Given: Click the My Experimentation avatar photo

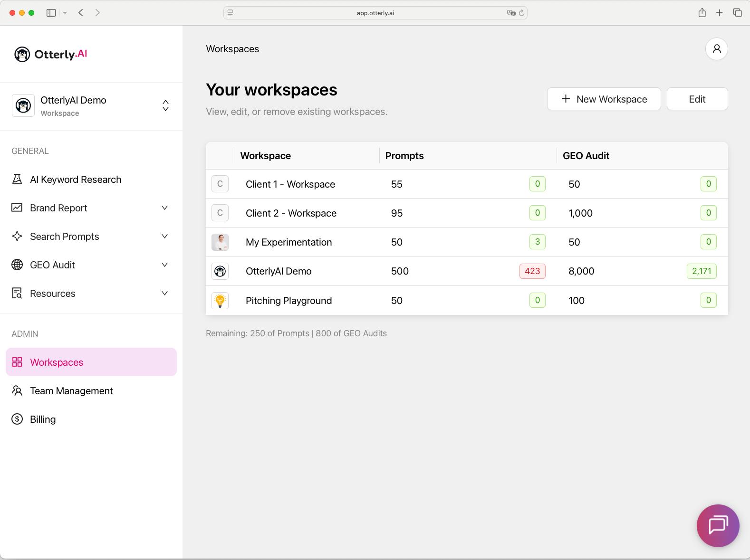Looking at the screenshot, I should [220, 242].
